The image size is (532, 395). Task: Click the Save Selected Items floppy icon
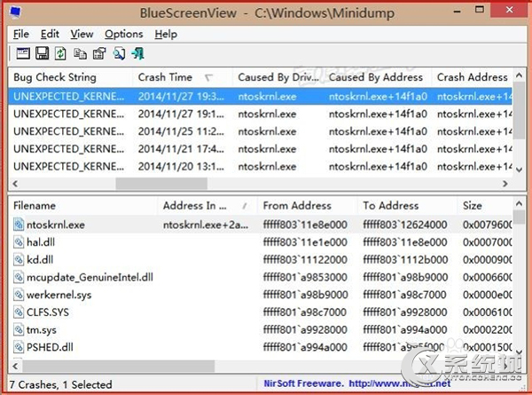(x=42, y=53)
